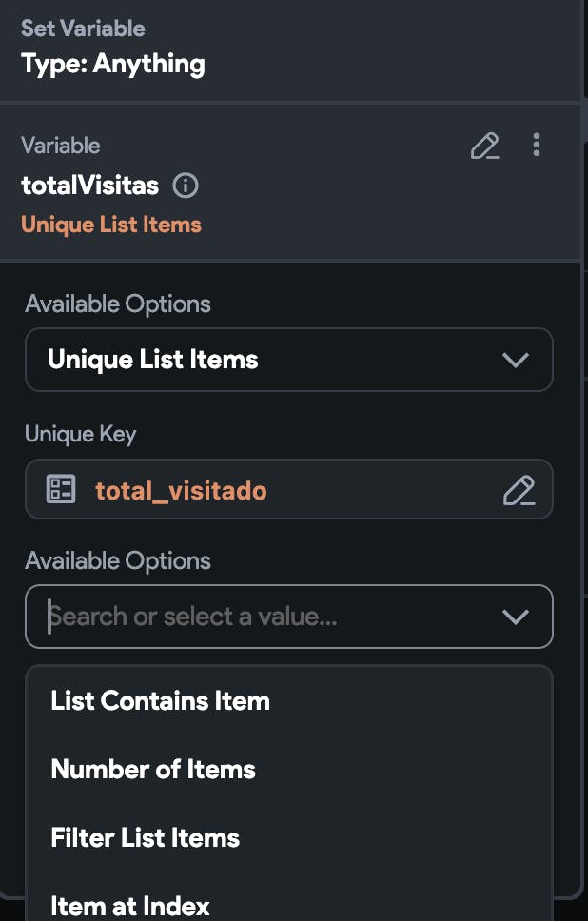Pick the Filter List Items option

(145, 838)
